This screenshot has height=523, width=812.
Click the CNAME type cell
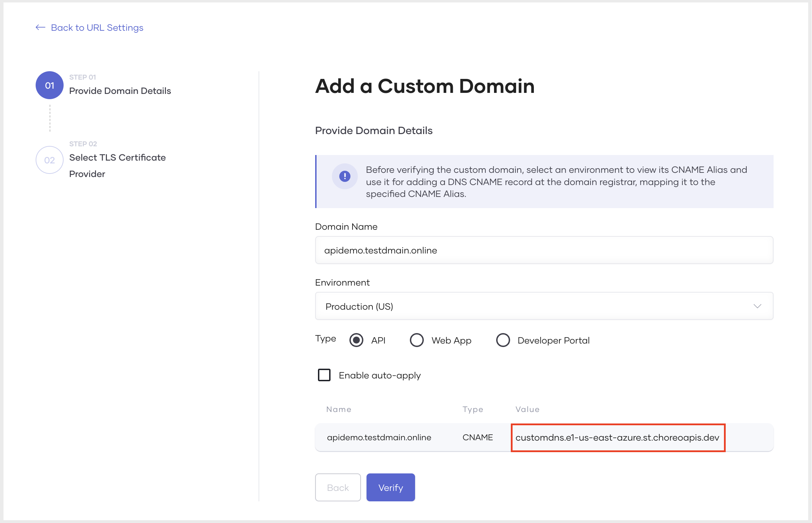477,437
